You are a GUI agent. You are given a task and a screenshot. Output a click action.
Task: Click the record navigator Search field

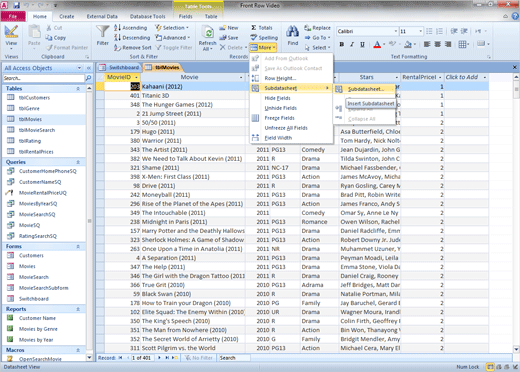click(234, 358)
